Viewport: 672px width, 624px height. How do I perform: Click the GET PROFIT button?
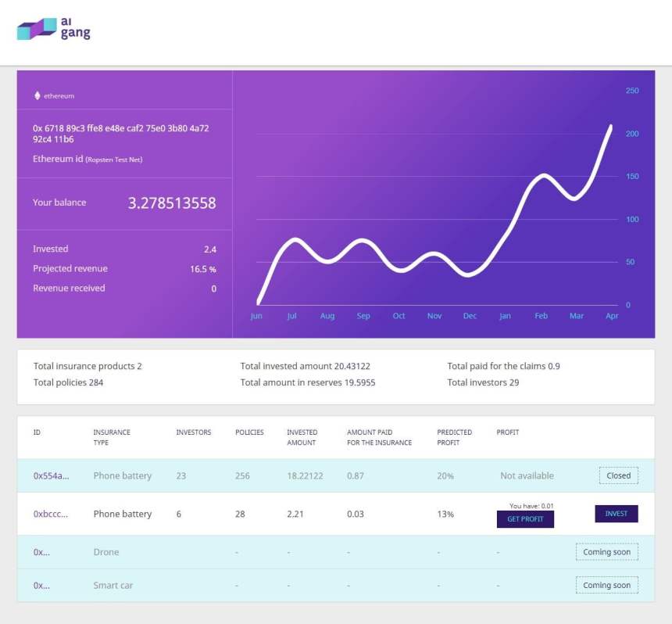coord(525,519)
